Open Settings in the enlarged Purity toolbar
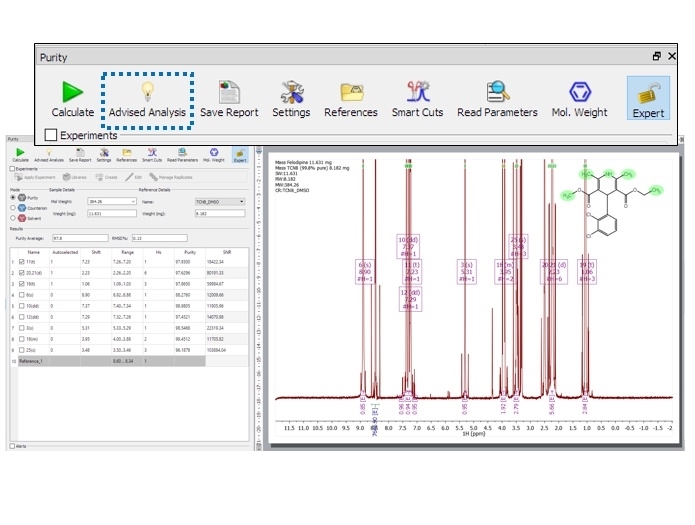The image size is (695, 525). coord(291,99)
